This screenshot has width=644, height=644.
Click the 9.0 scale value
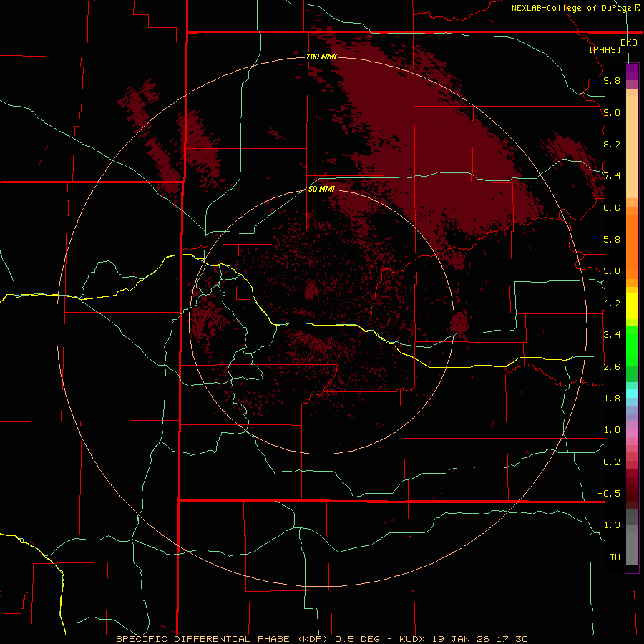612,112
